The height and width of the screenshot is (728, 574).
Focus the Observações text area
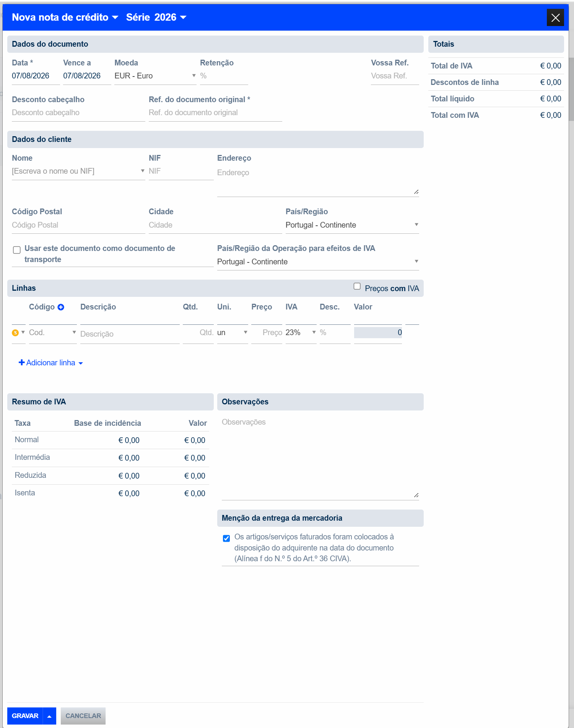[320, 457]
